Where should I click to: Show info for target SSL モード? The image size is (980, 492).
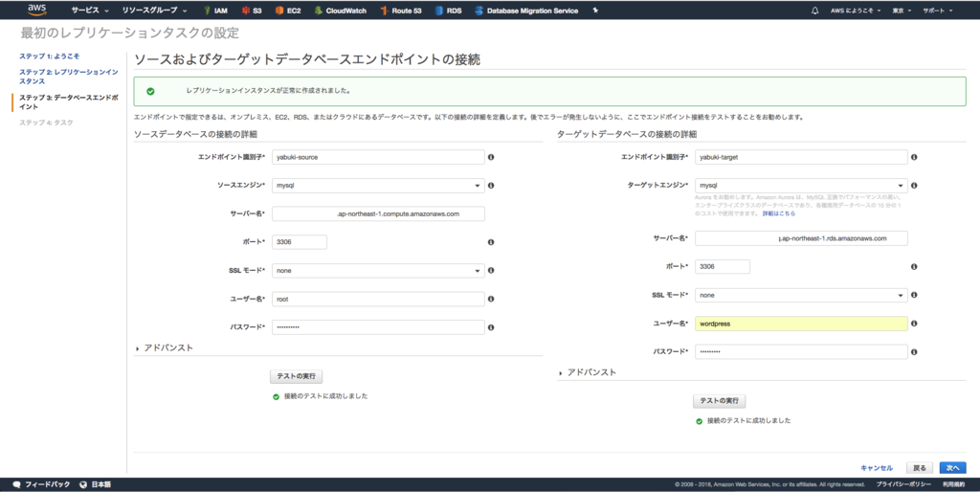914,295
